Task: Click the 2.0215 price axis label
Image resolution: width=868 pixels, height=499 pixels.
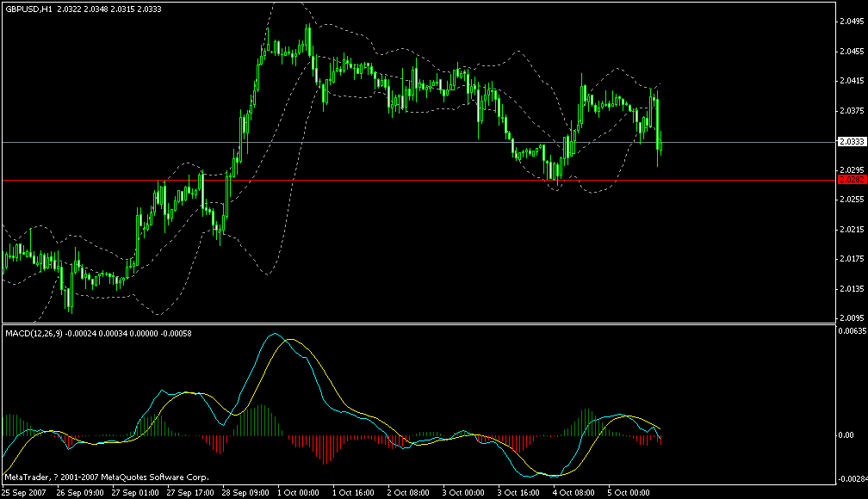Action: pyautogui.click(x=852, y=230)
